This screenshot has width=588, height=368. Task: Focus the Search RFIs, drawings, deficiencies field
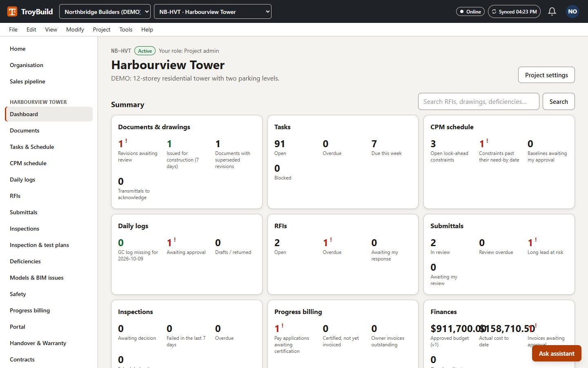(x=479, y=101)
